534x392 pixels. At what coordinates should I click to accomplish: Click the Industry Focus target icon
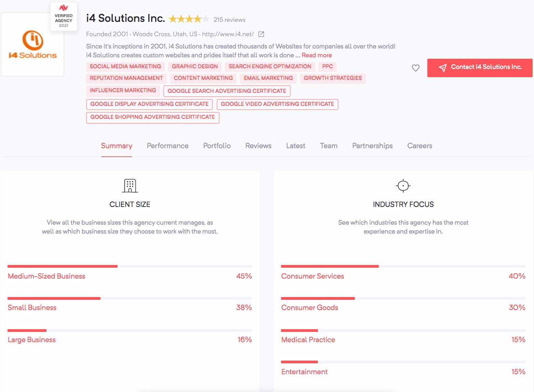tap(403, 186)
